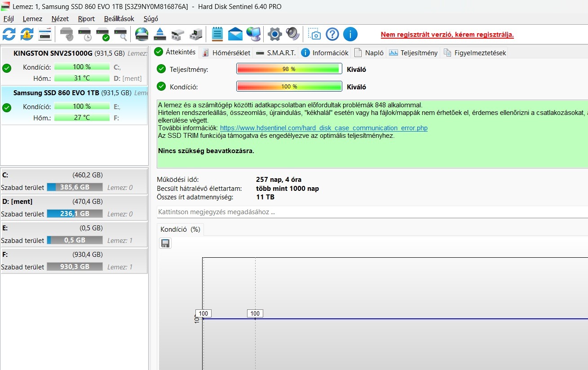The height and width of the screenshot is (370, 588).
Task: Click the envelope email icon
Action: pyautogui.click(x=235, y=34)
